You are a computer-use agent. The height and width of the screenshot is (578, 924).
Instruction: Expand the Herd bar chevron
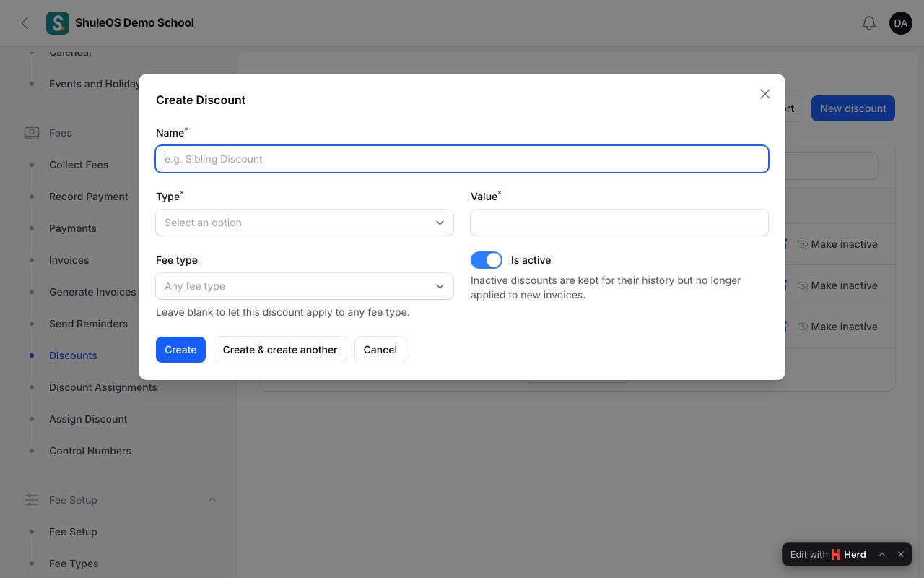[882, 555]
